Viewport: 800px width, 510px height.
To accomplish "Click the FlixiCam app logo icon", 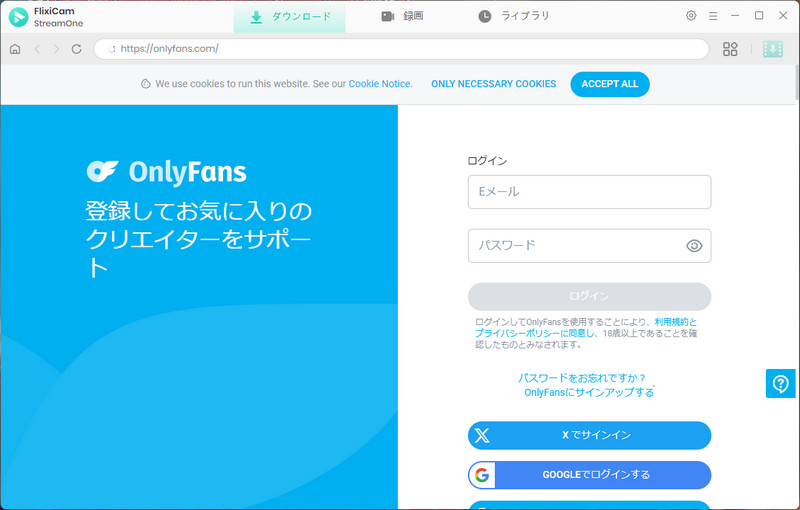I will pos(18,17).
